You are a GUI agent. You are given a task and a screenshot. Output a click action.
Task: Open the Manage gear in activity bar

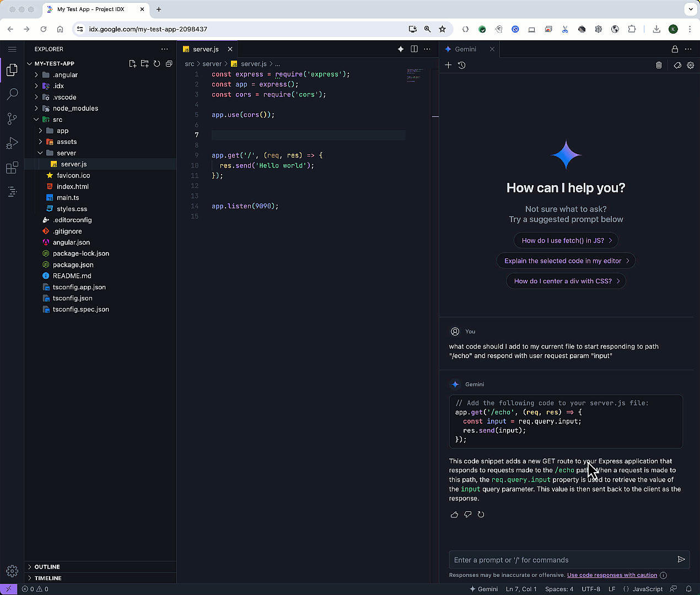12,571
